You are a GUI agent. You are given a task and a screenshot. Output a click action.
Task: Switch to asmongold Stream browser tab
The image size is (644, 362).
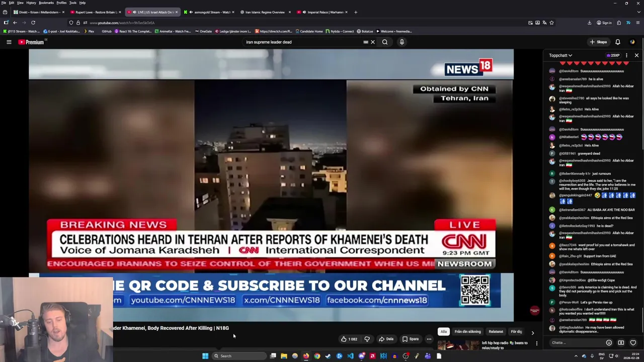[x=209, y=12]
